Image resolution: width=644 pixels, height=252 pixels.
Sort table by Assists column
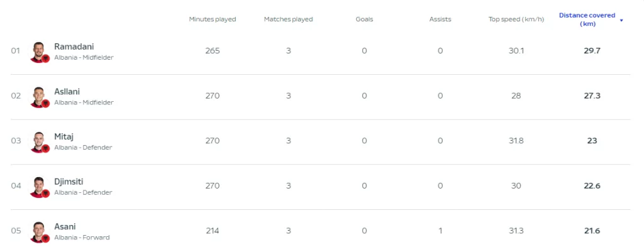pyautogui.click(x=440, y=19)
